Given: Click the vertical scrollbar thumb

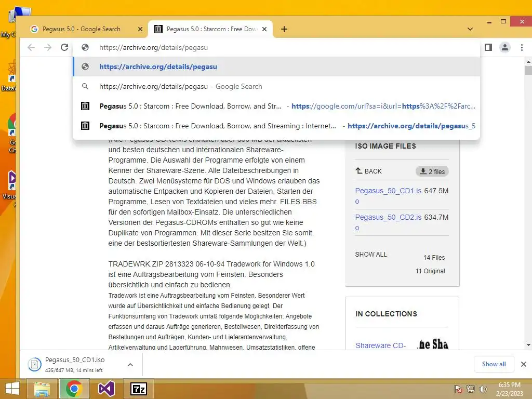Looking at the screenshot, I should 528,70.
